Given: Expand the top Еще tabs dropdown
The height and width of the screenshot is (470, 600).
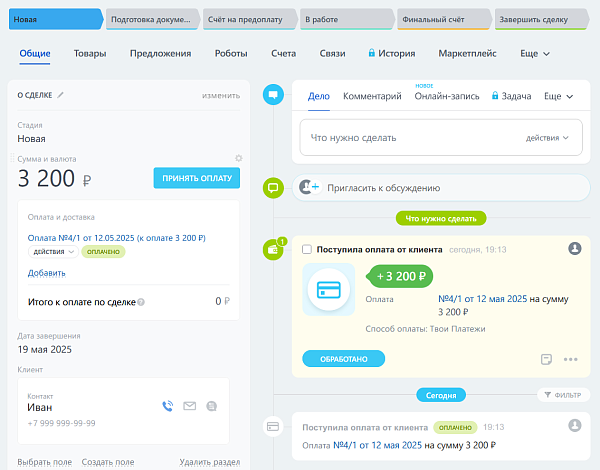Looking at the screenshot, I should click(x=535, y=54).
